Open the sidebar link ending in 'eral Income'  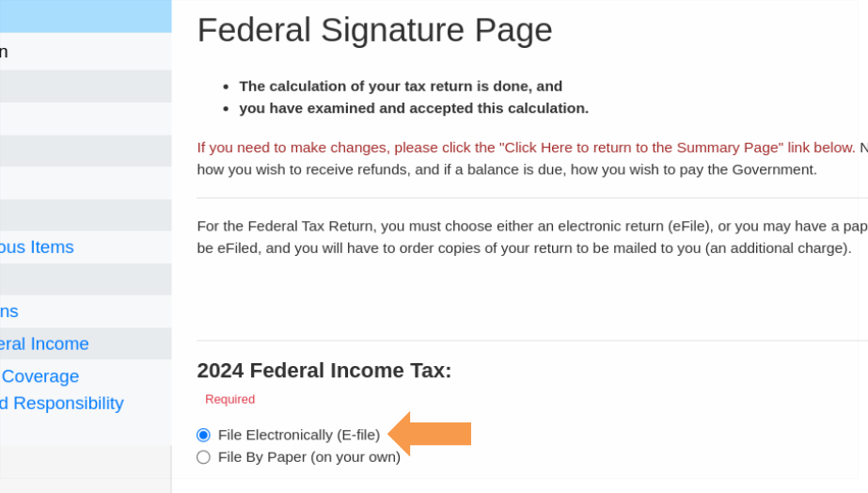(44, 344)
